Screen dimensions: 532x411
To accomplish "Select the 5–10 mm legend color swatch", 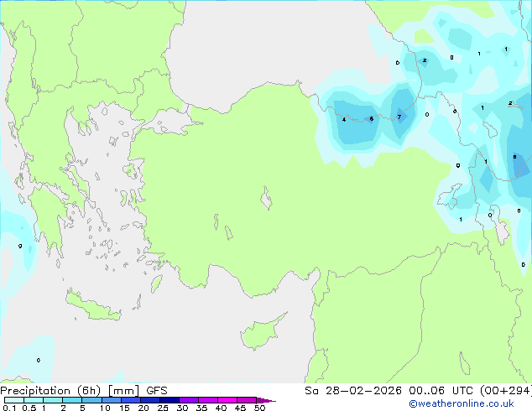I will click(x=91, y=400).
